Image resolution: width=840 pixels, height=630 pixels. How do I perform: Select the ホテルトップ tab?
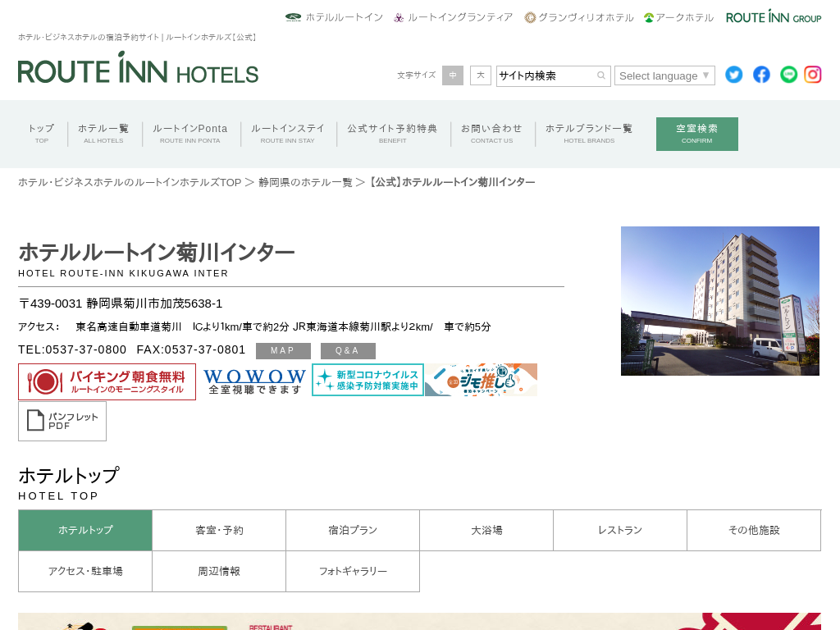[85, 531]
